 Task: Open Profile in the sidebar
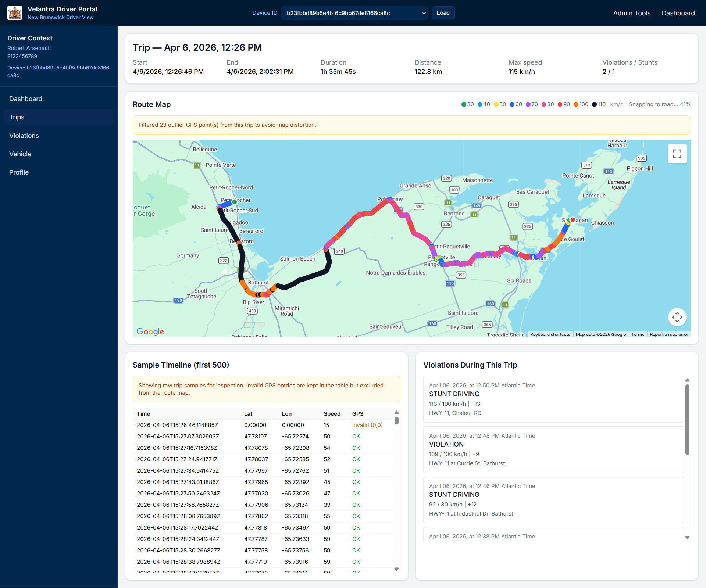click(59, 172)
